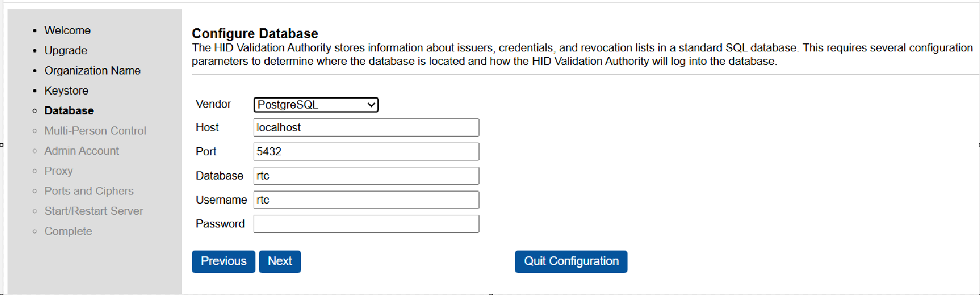Open the Ports and Ciphers step
The image size is (980, 295).
[x=89, y=191]
